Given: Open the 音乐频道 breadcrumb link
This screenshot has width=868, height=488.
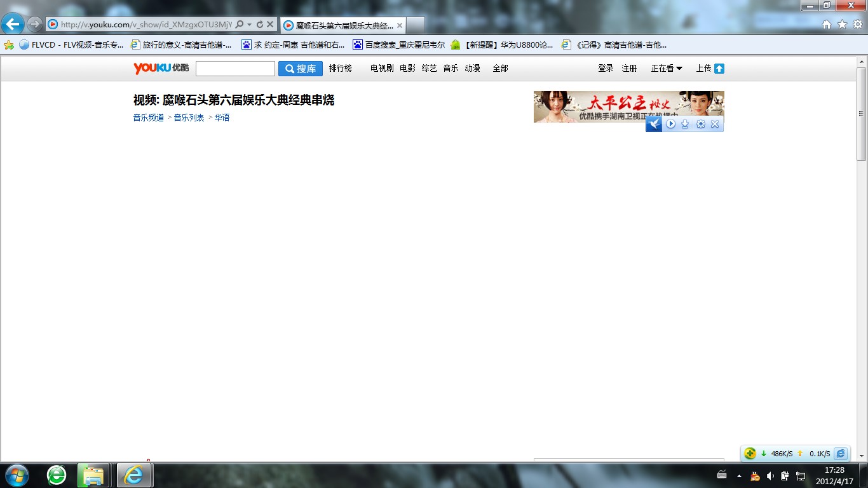Looking at the screenshot, I should click(x=149, y=118).
